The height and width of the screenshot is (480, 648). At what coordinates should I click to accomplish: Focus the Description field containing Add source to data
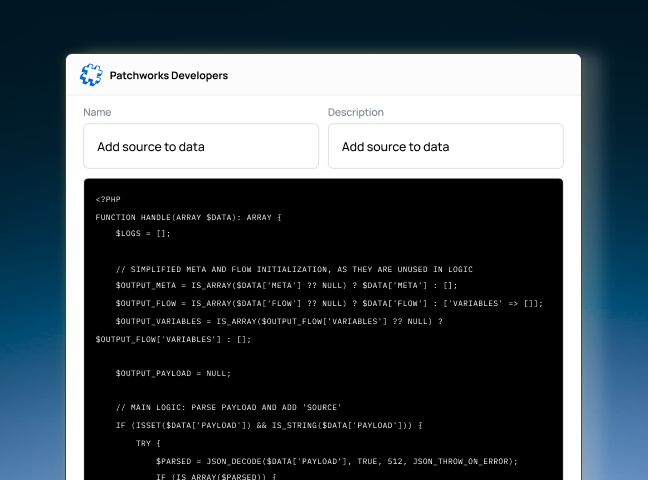point(446,146)
